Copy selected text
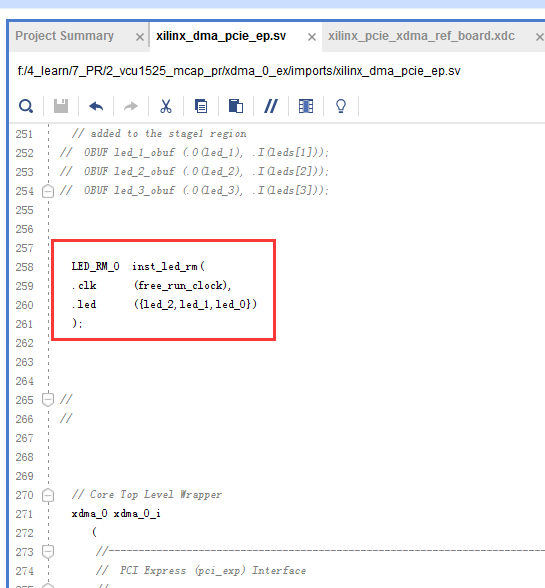545x588 pixels. click(201, 106)
